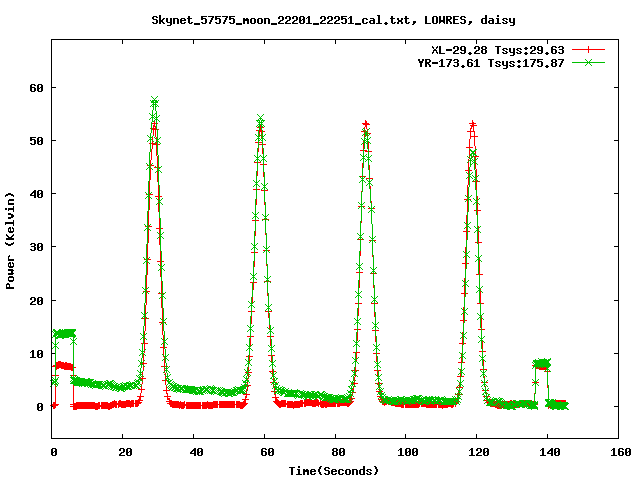
Task: Click the red line sample in legend
Action: coord(590,49)
